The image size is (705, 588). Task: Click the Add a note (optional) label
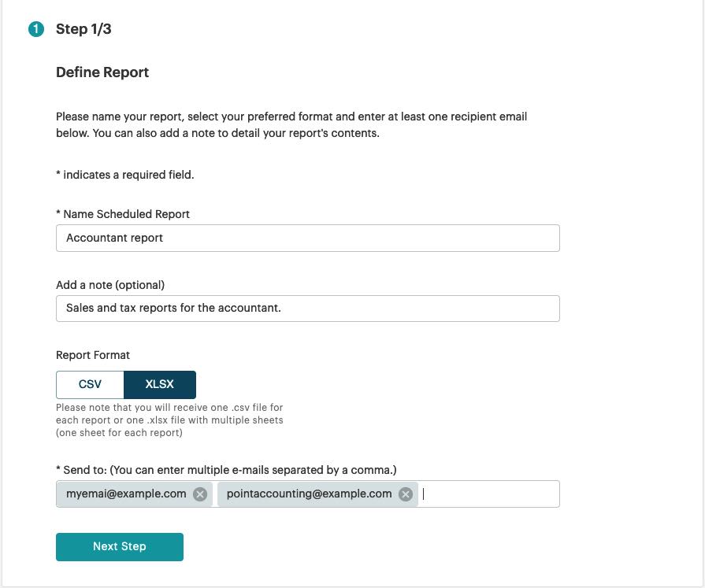coord(110,285)
